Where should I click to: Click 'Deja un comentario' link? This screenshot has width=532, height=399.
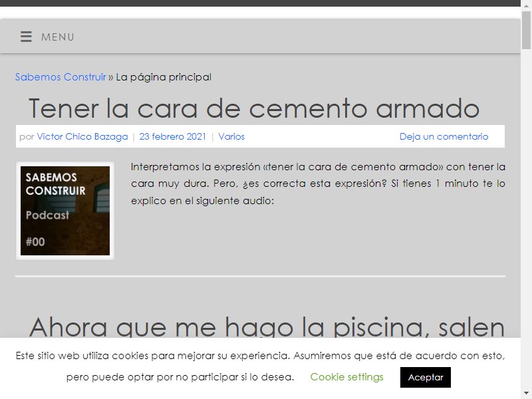444,136
